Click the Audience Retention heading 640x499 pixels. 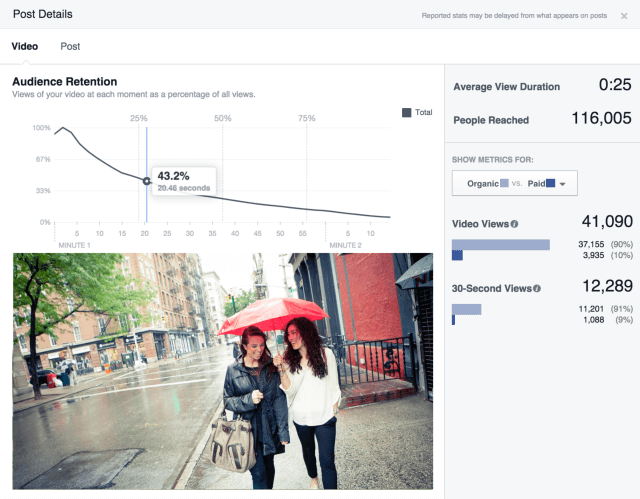64,81
